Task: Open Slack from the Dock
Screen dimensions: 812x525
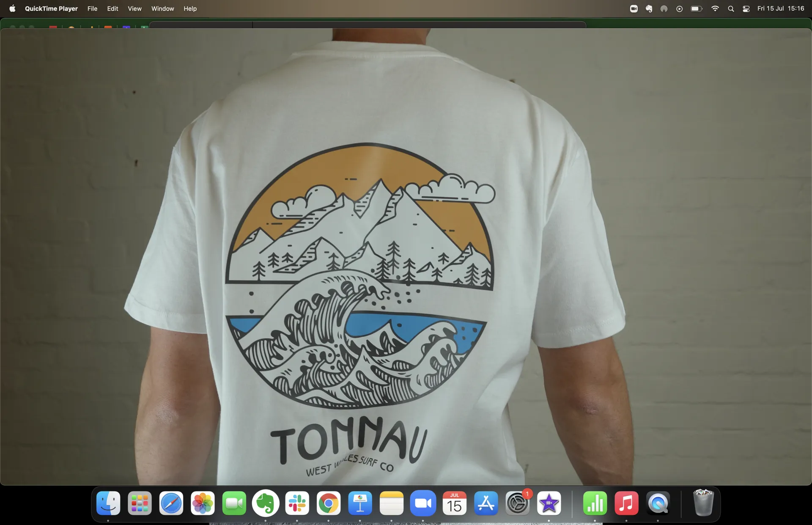Action: tap(297, 503)
